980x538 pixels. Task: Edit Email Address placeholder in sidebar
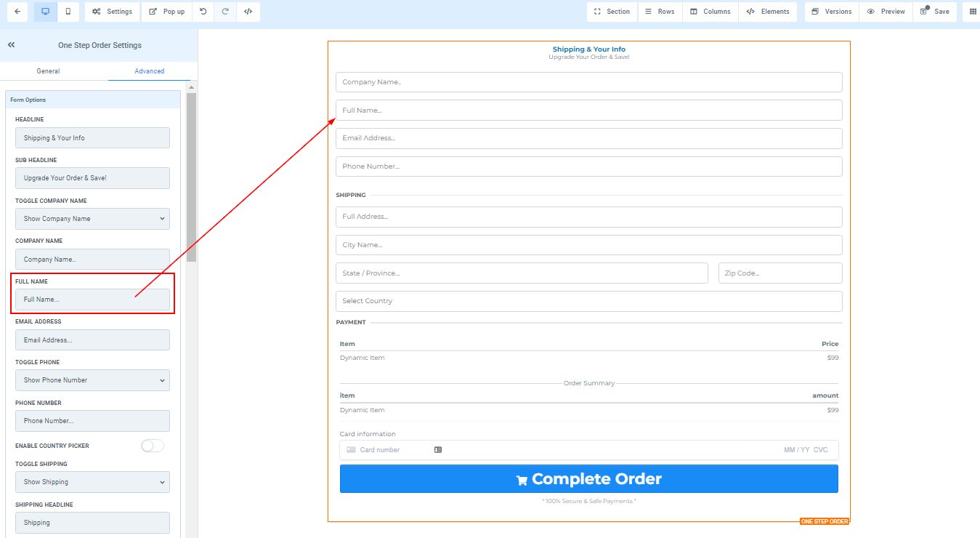click(92, 340)
